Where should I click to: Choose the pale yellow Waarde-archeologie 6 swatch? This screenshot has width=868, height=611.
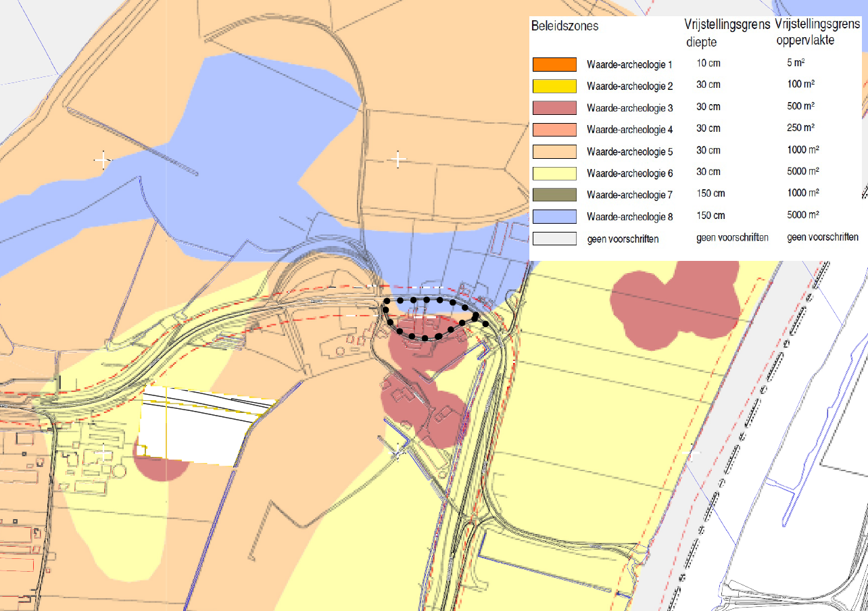tap(554, 173)
